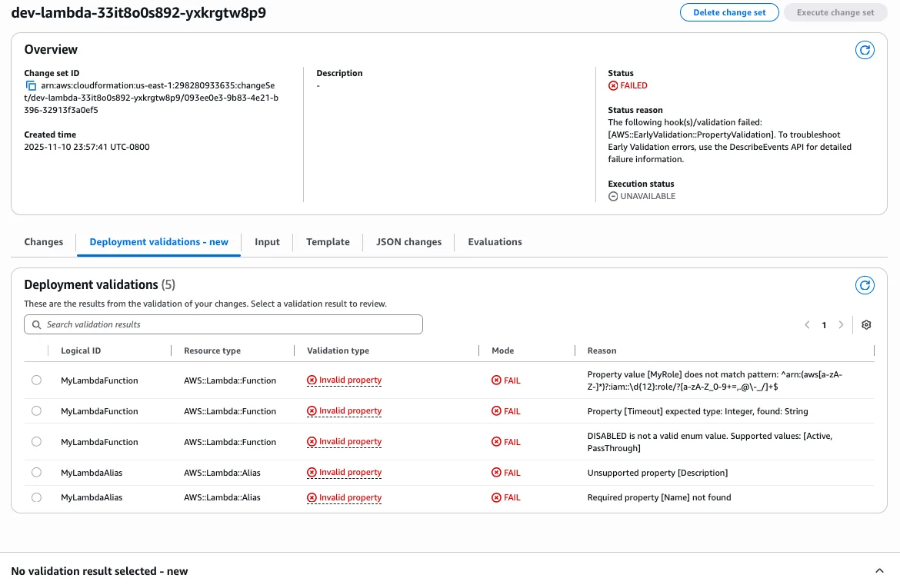Viewport: 900px width, 588px height.
Task: Go to next validations page
Action: 841,324
